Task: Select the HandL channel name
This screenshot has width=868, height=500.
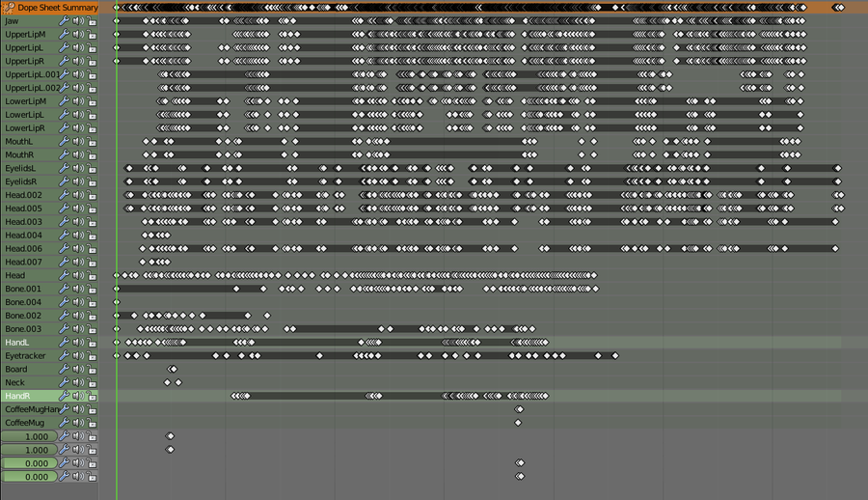Action: pos(16,343)
